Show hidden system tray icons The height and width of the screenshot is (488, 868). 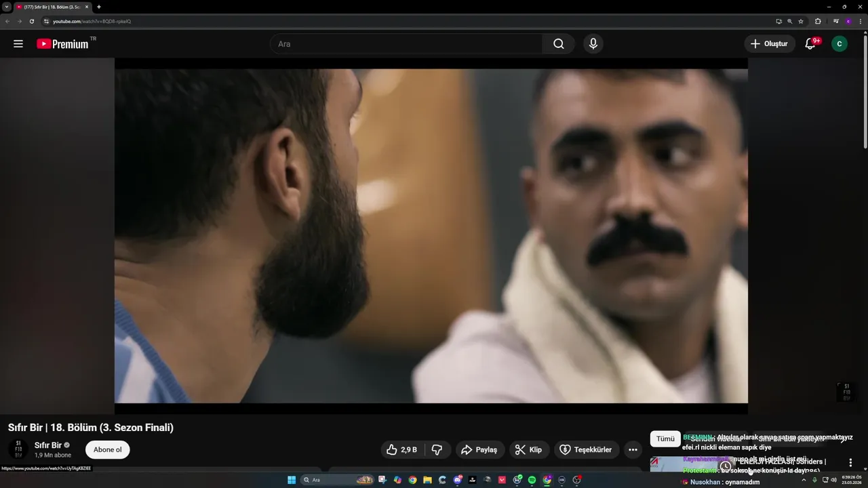point(804,480)
